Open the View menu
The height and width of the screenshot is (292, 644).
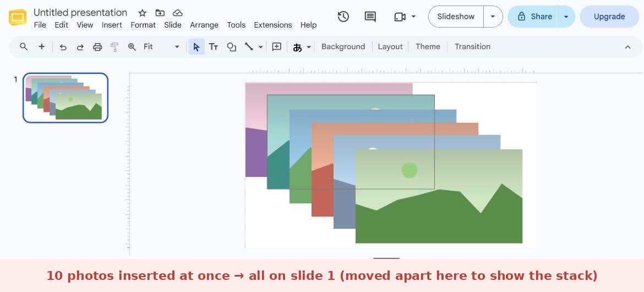(85, 25)
